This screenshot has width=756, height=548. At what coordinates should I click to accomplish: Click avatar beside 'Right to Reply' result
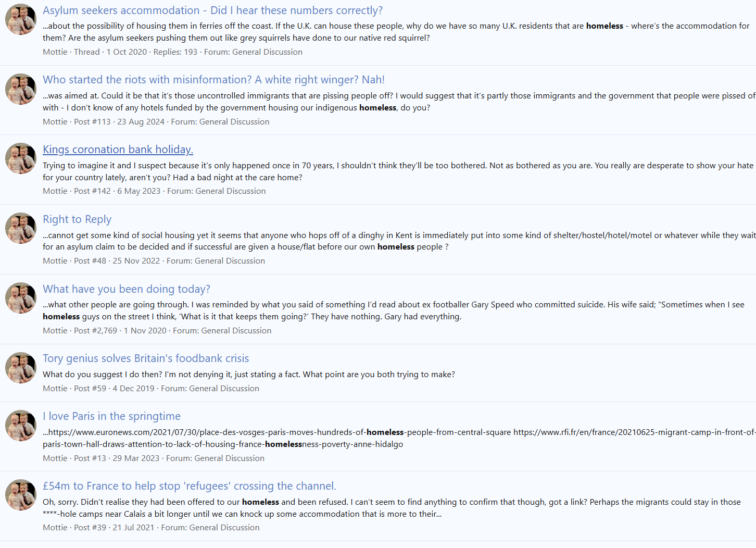tap(21, 228)
